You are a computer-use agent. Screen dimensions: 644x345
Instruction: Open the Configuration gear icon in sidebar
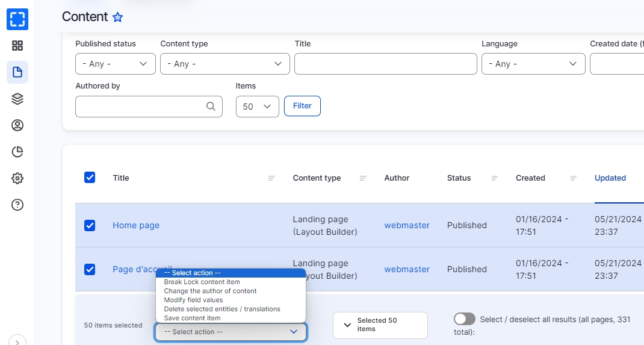pos(17,178)
